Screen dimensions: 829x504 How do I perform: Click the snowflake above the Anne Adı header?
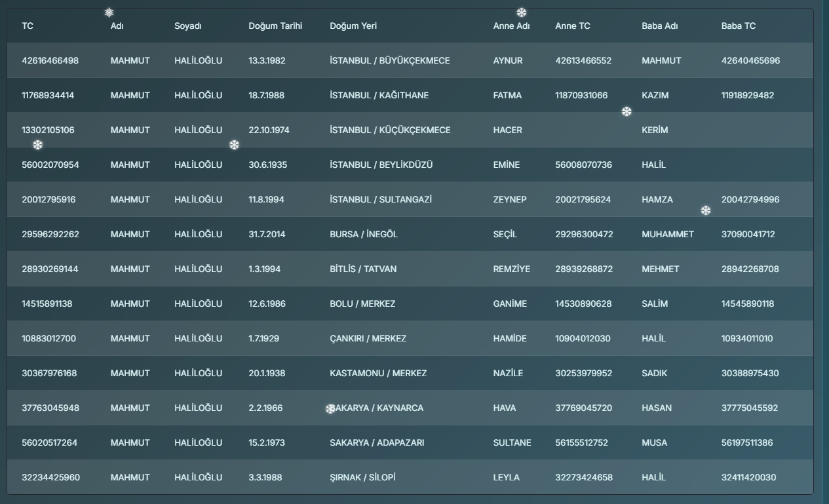[522, 12]
